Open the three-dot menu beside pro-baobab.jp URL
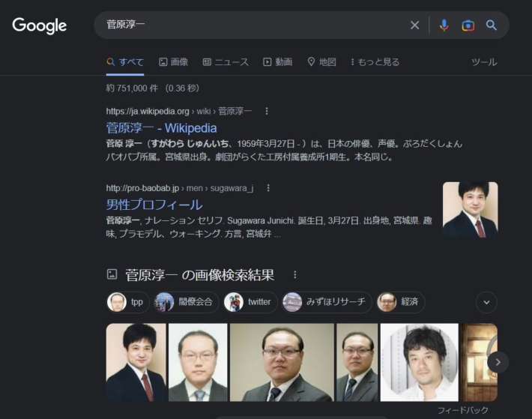Screen dimensions: 532x419 click(268, 188)
